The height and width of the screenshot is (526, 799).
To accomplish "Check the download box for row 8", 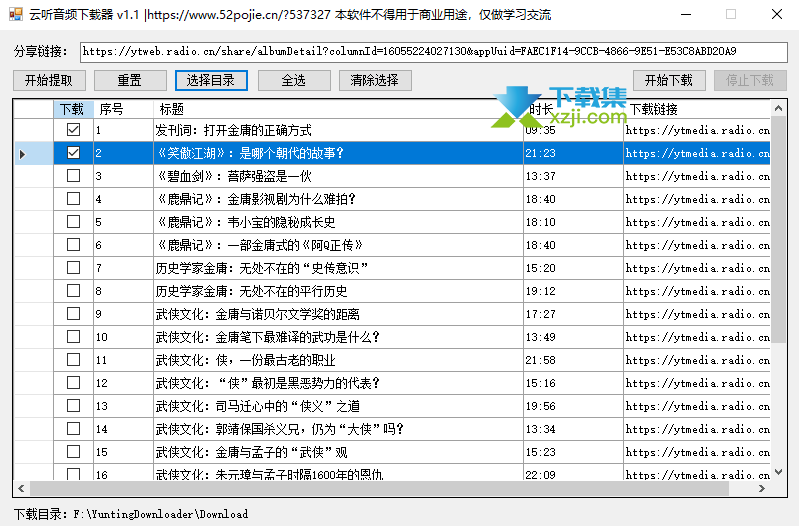I will coord(73,291).
